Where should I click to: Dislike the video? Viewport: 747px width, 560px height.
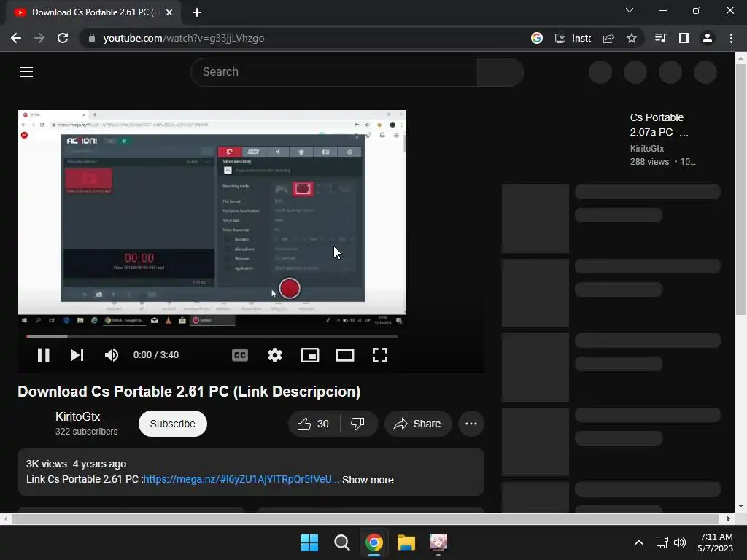pos(358,424)
